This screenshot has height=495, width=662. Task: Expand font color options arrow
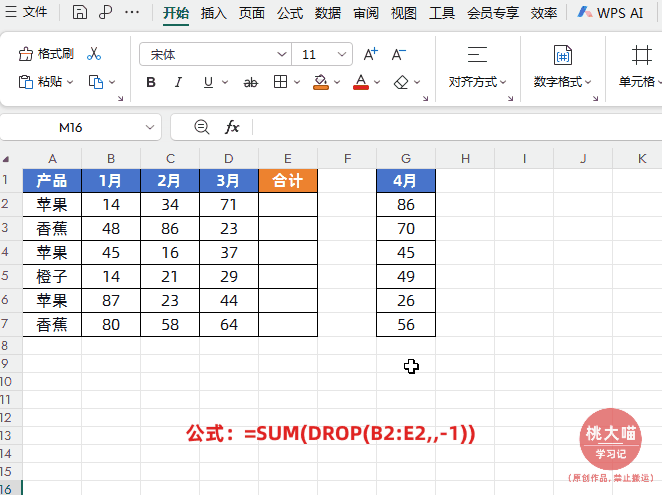pyautogui.click(x=377, y=82)
